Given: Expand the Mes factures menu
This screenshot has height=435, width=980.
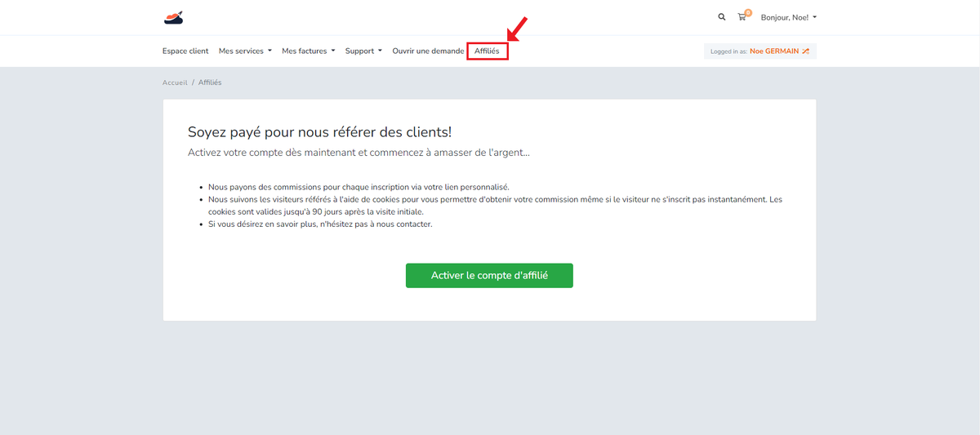Looking at the screenshot, I should [309, 51].
